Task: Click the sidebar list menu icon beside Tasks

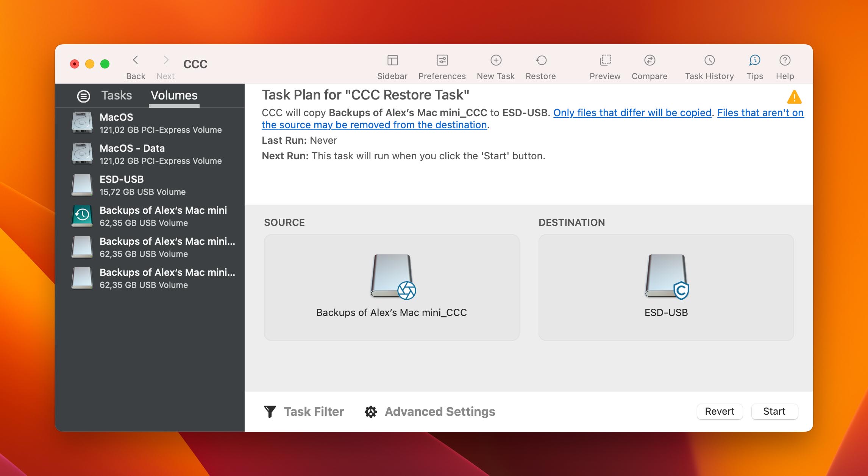Action: (83, 96)
